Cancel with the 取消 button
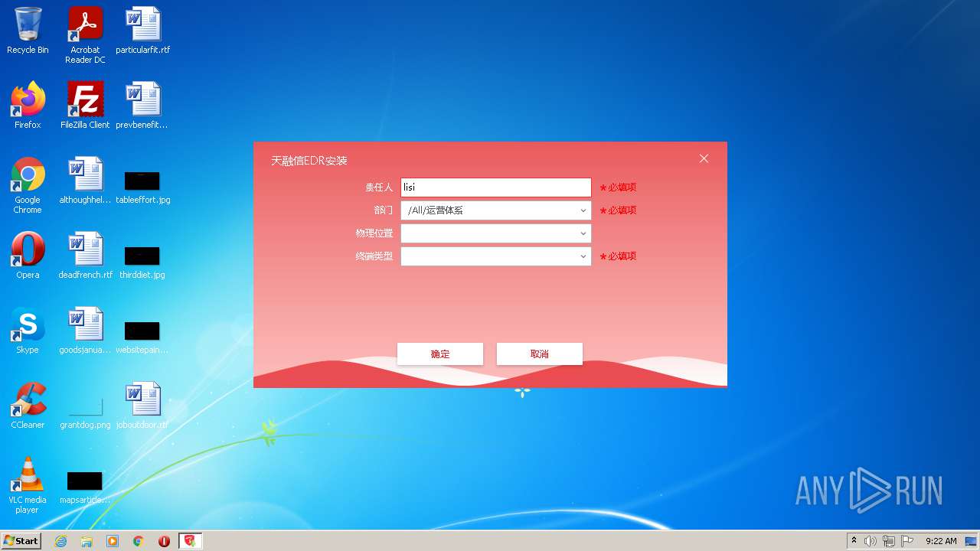The width and height of the screenshot is (980, 551). [540, 354]
